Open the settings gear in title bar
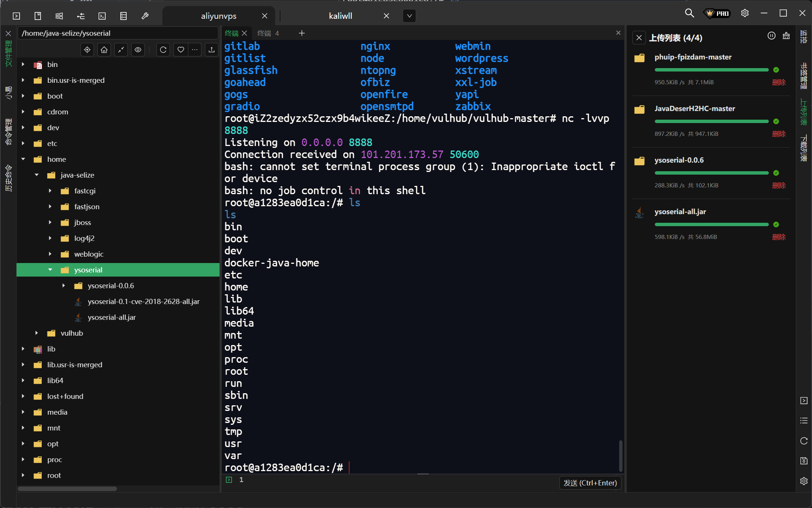 745,14
